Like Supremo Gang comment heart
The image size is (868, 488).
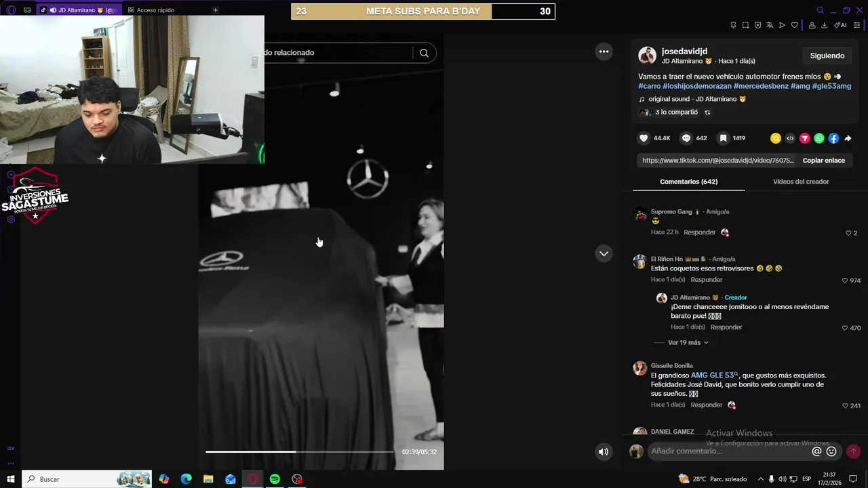tap(848, 233)
